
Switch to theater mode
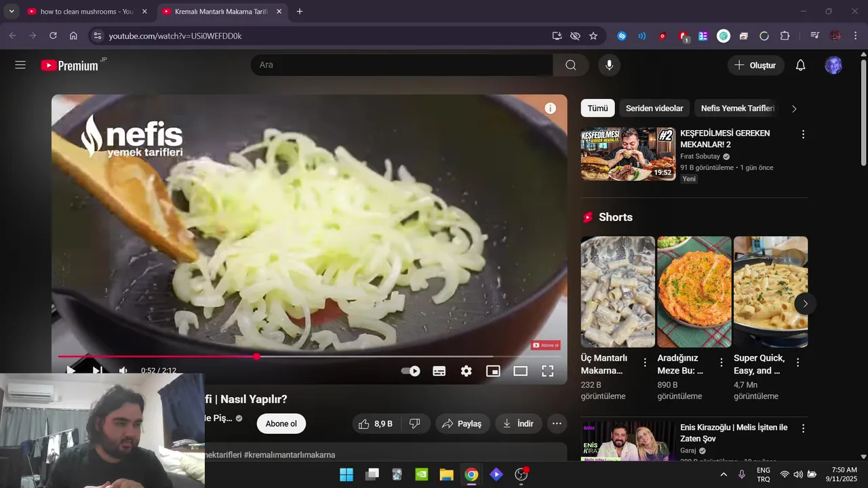pos(520,371)
